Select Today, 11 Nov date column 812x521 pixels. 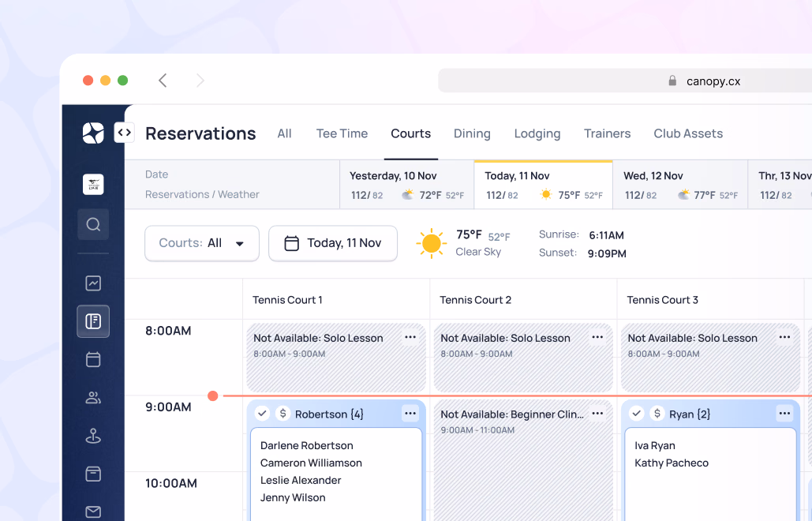point(543,185)
